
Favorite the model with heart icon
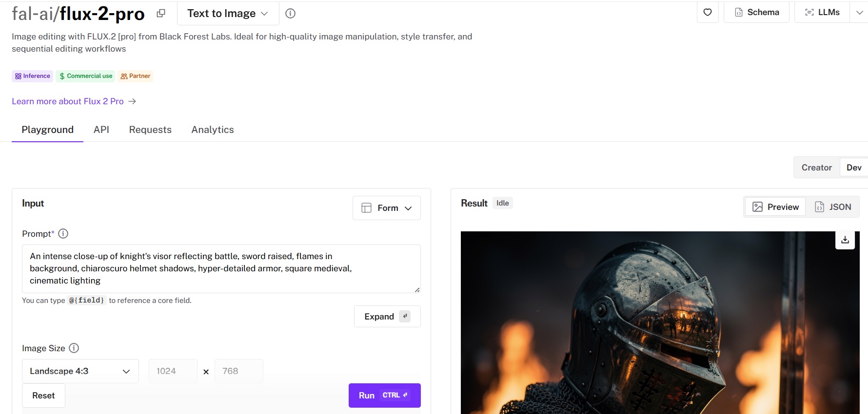point(707,13)
